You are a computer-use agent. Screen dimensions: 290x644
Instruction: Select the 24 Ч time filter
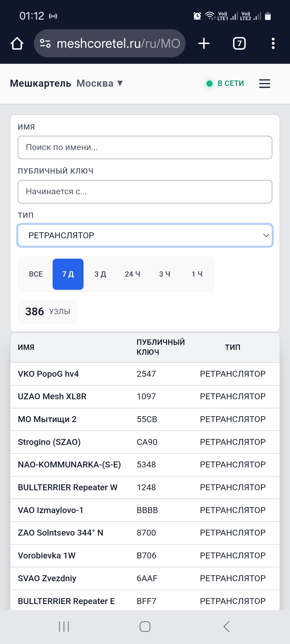[x=132, y=274]
